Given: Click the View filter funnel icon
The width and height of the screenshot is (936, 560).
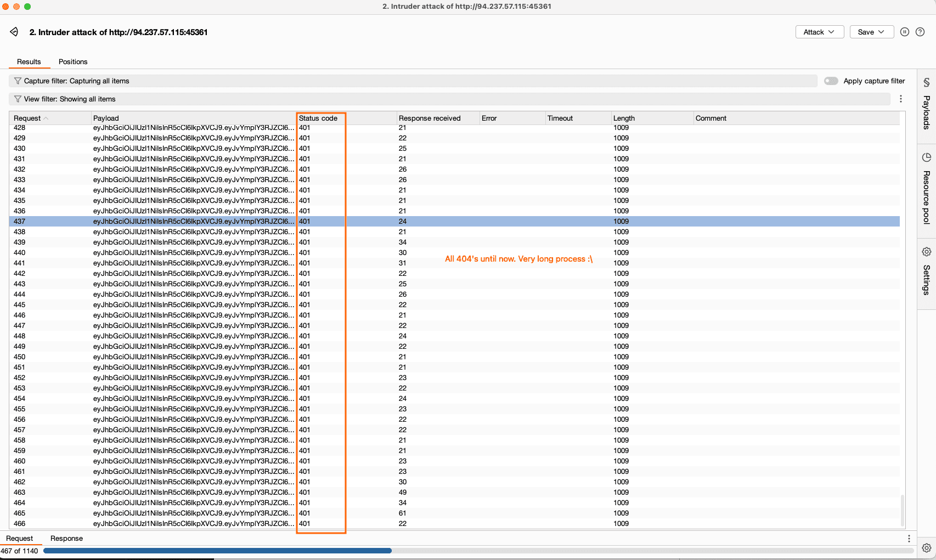Looking at the screenshot, I should (x=18, y=99).
